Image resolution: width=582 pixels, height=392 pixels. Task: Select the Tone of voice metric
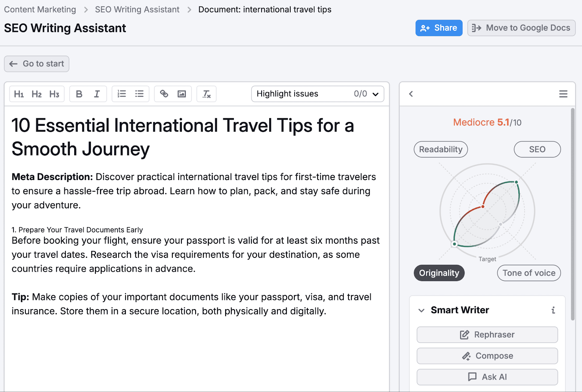529,273
